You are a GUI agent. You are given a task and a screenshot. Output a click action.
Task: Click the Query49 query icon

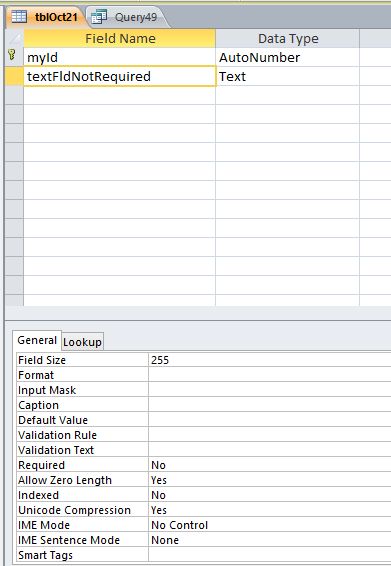pos(99,16)
